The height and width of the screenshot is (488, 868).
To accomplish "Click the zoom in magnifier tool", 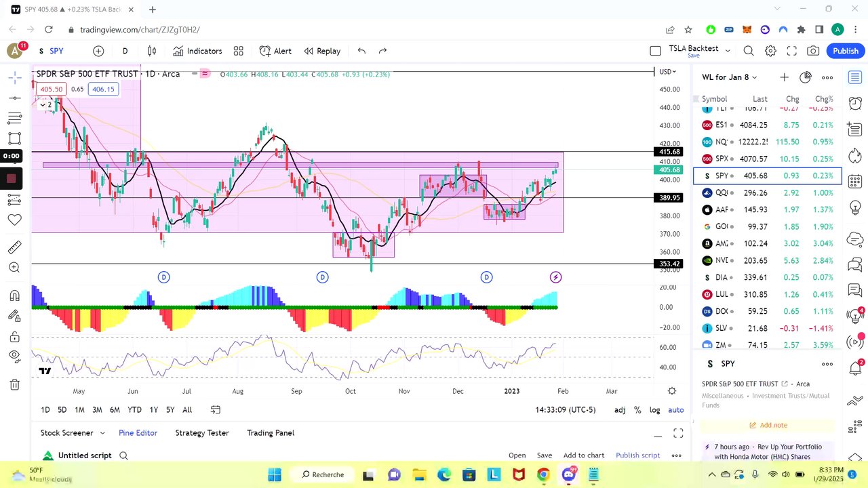I will pos(15,268).
